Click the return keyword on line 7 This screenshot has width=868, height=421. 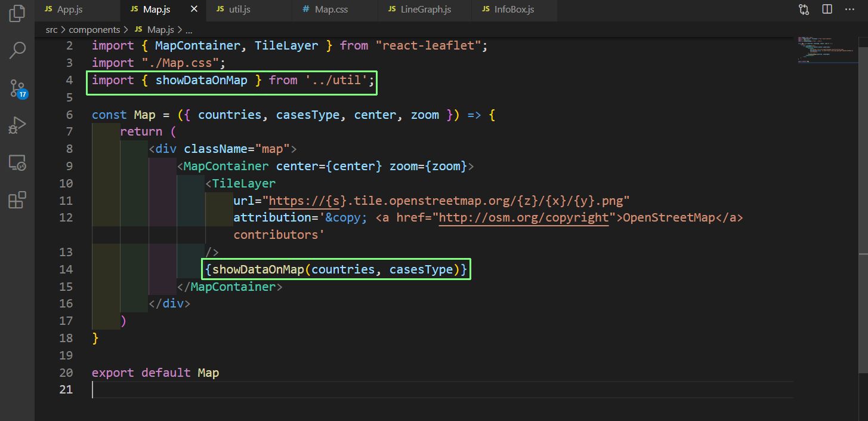point(141,131)
